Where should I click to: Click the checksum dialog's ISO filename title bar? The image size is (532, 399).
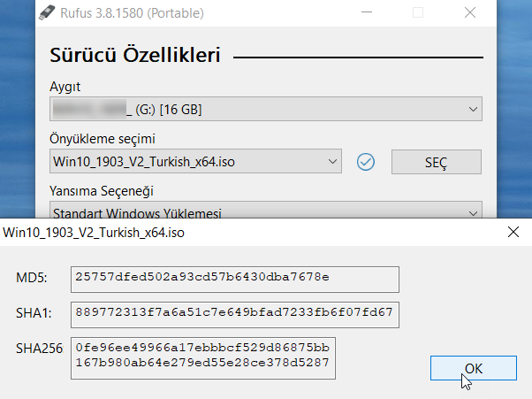tap(94, 233)
